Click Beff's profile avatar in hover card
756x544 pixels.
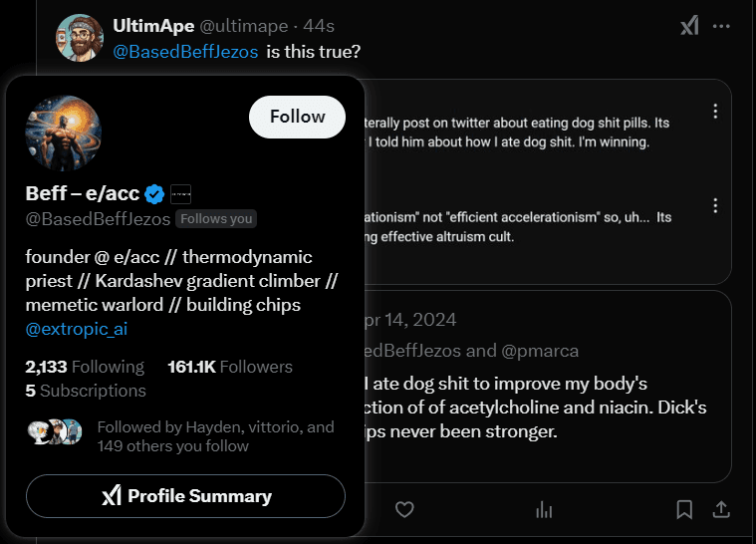click(x=64, y=133)
